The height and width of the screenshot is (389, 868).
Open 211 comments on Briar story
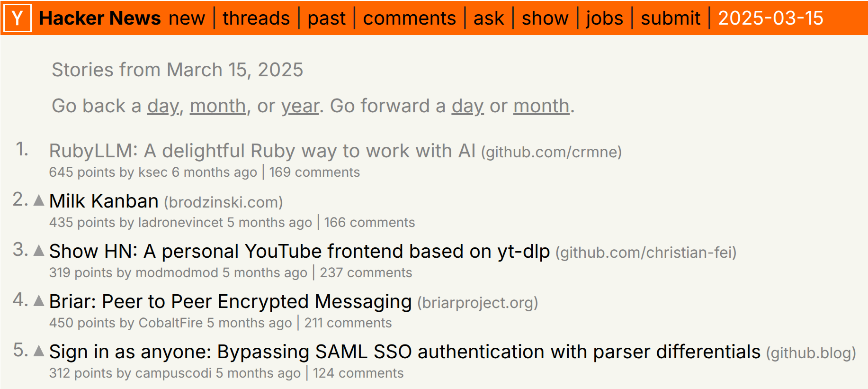[348, 323]
